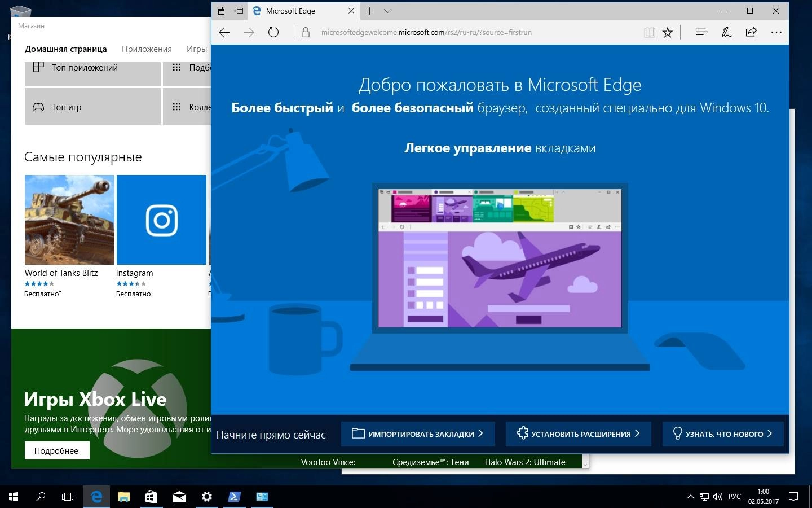Click volume icon in system tray
Image resolution: width=812 pixels, height=508 pixels.
[x=717, y=497]
